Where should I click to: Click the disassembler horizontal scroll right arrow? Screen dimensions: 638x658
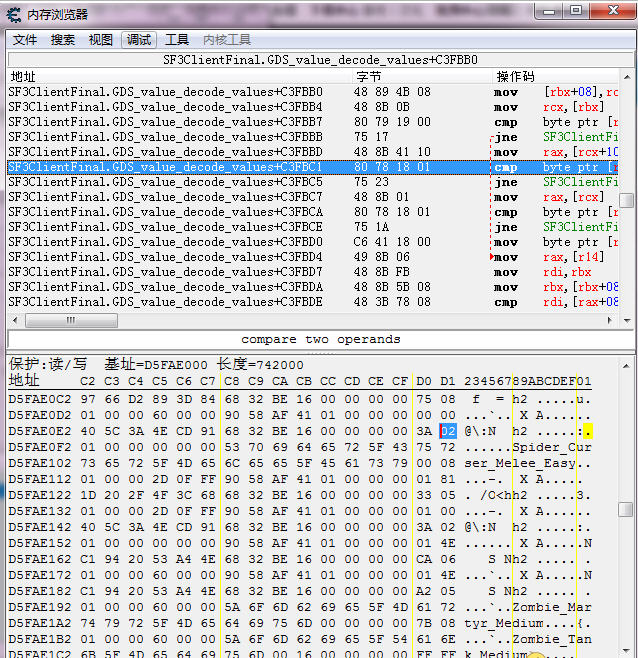609,321
